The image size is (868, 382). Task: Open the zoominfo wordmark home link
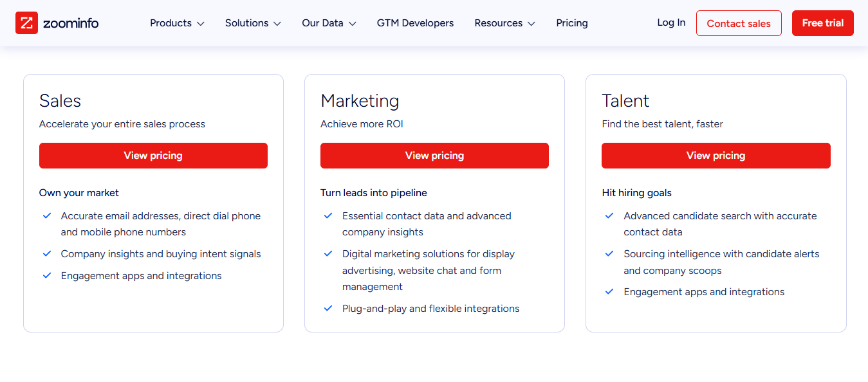pos(71,23)
